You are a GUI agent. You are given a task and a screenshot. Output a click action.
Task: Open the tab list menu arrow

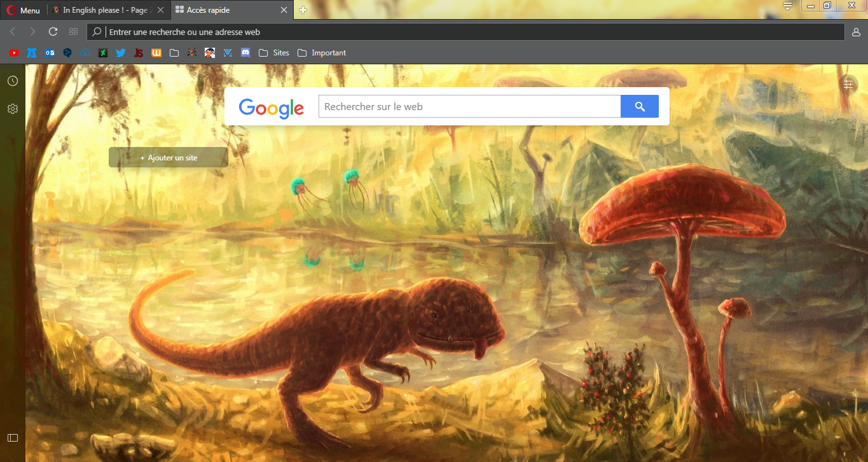click(787, 6)
